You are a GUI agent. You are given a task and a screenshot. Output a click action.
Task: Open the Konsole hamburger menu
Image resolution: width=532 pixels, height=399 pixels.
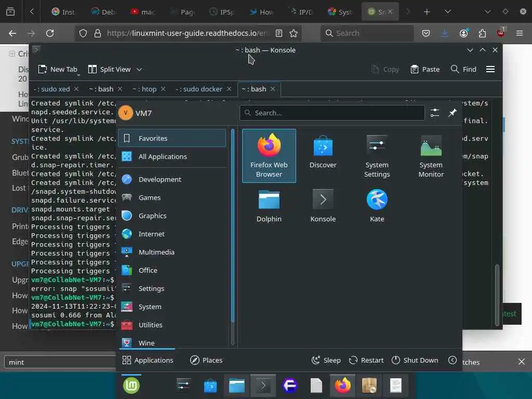click(490, 69)
